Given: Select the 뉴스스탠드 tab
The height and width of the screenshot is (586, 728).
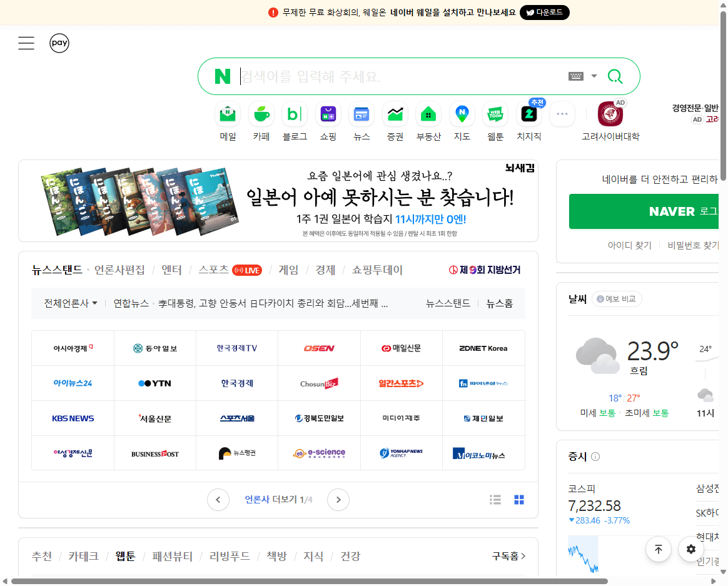Looking at the screenshot, I should [57, 270].
